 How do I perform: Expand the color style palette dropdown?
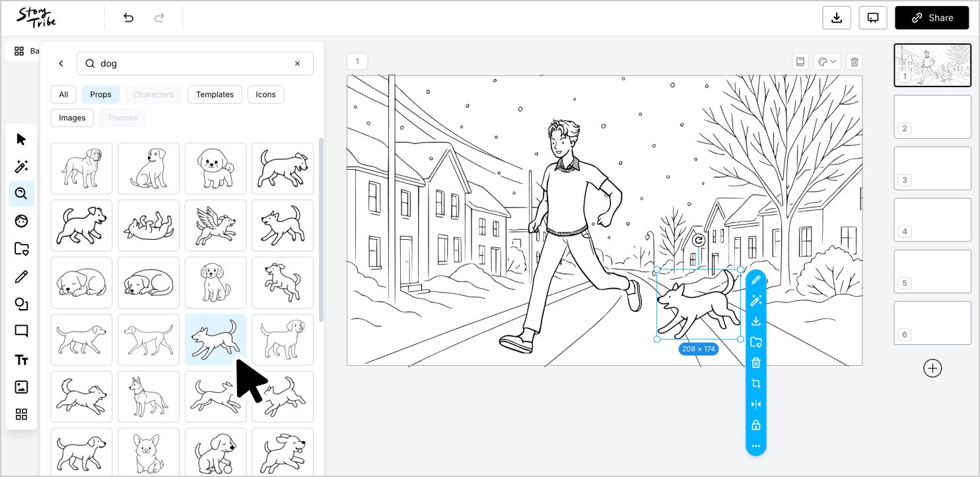tap(827, 61)
